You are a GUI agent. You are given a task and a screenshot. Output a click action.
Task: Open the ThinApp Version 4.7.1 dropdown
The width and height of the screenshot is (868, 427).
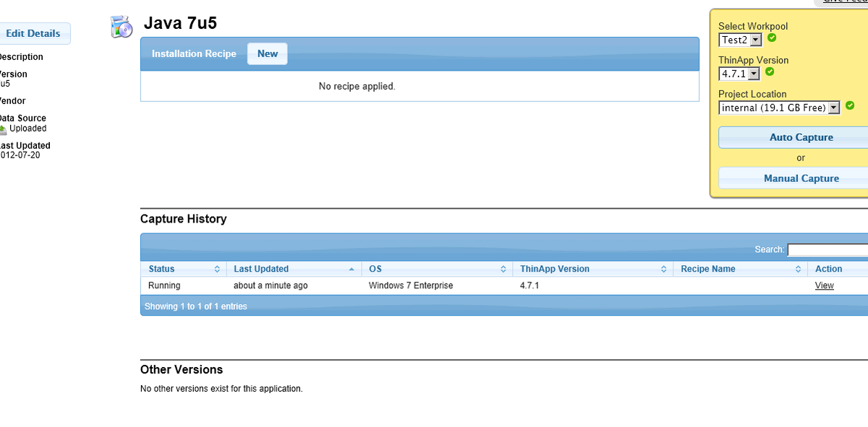click(739, 74)
